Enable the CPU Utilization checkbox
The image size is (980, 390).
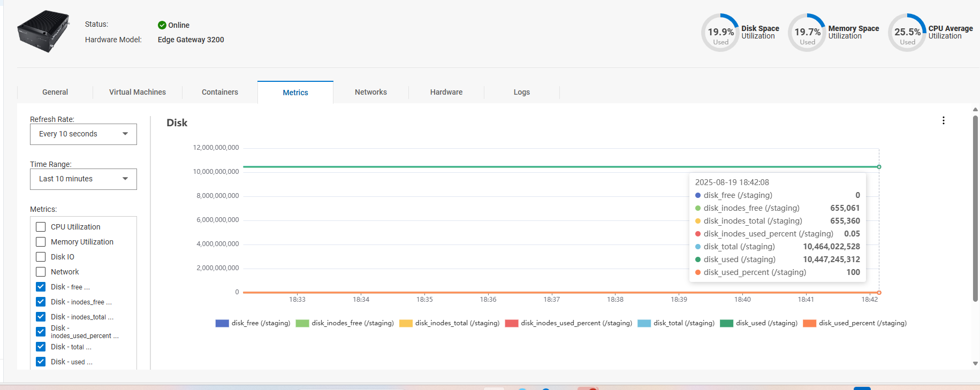(x=41, y=227)
